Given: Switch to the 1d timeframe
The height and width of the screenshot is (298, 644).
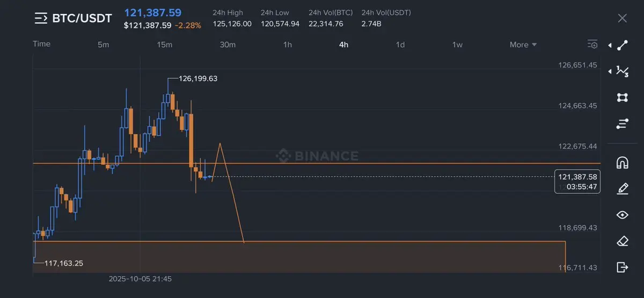Looking at the screenshot, I should 400,45.
